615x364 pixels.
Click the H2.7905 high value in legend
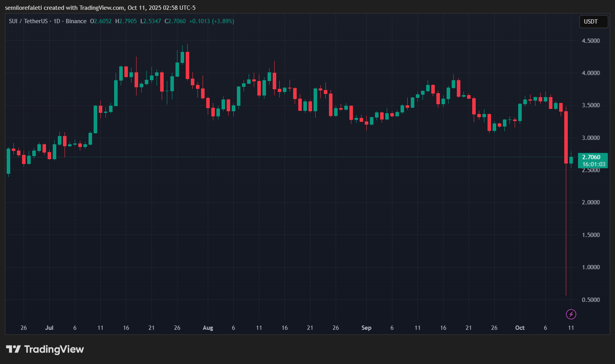tap(126, 21)
